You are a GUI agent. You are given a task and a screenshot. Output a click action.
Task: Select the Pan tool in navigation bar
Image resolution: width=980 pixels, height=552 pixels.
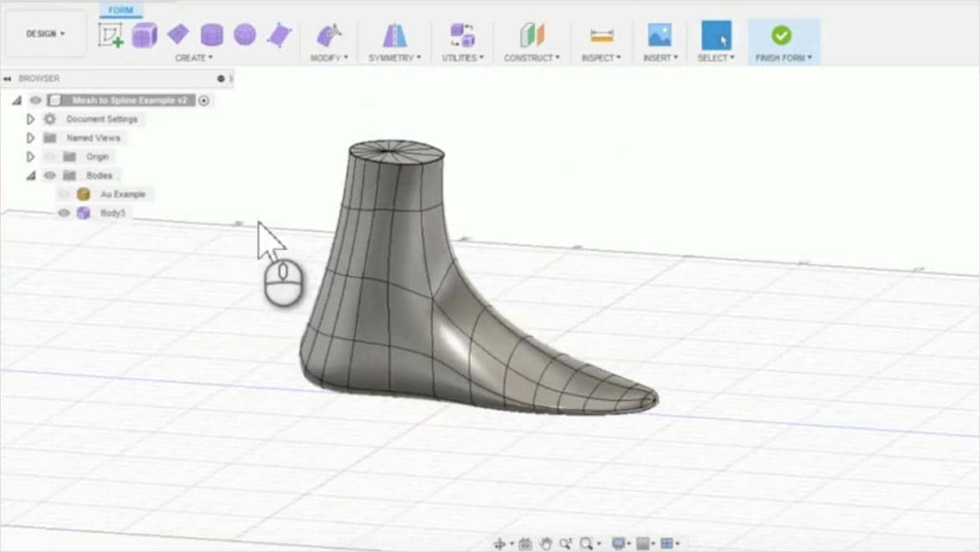pyautogui.click(x=545, y=542)
